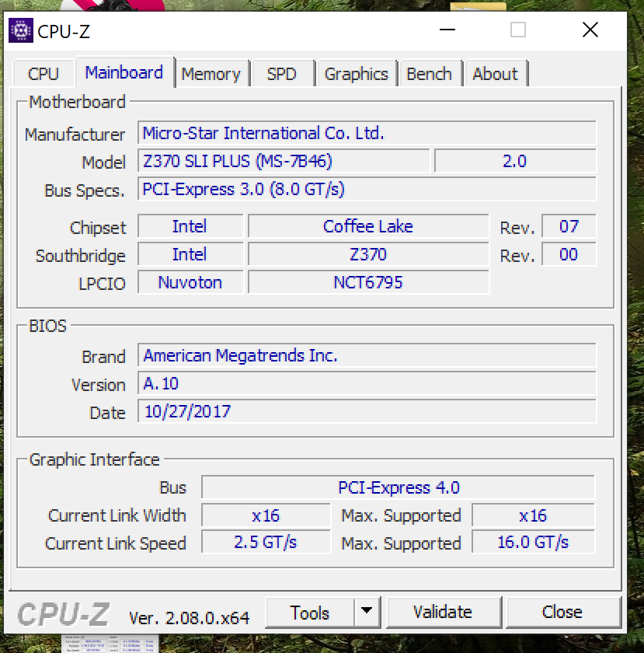
Task: Select the Model value Z370 SLI PLUS
Action: [x=284, y=161]
